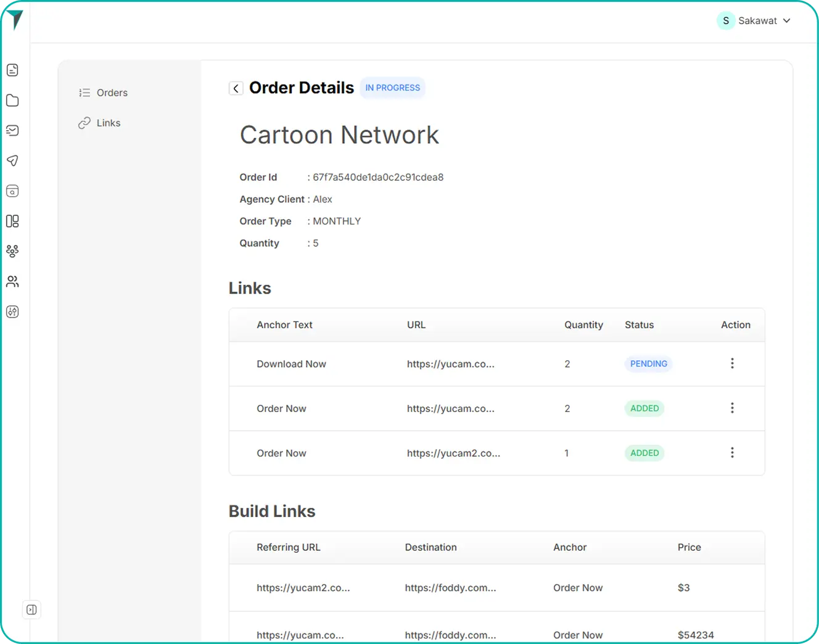Click the PENDING status badge

coord(648,364)
